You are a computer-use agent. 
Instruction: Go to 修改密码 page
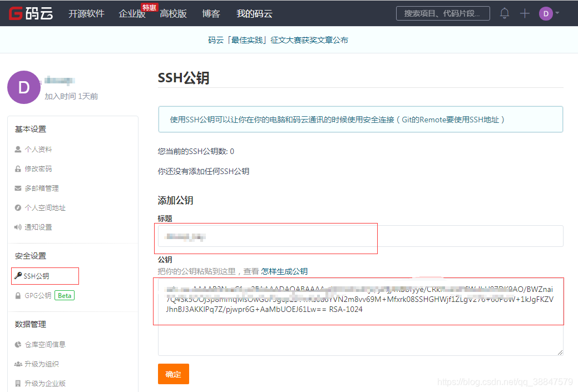point(38,168)
